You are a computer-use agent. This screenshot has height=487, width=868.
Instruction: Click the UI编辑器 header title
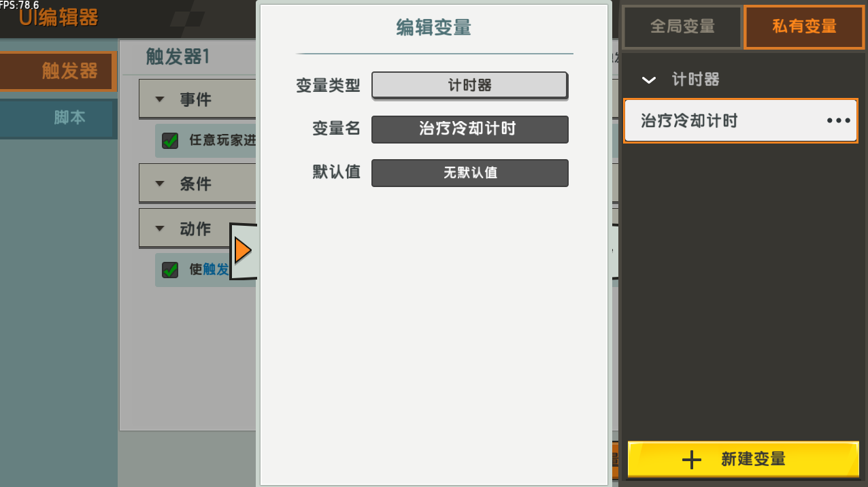59,18
